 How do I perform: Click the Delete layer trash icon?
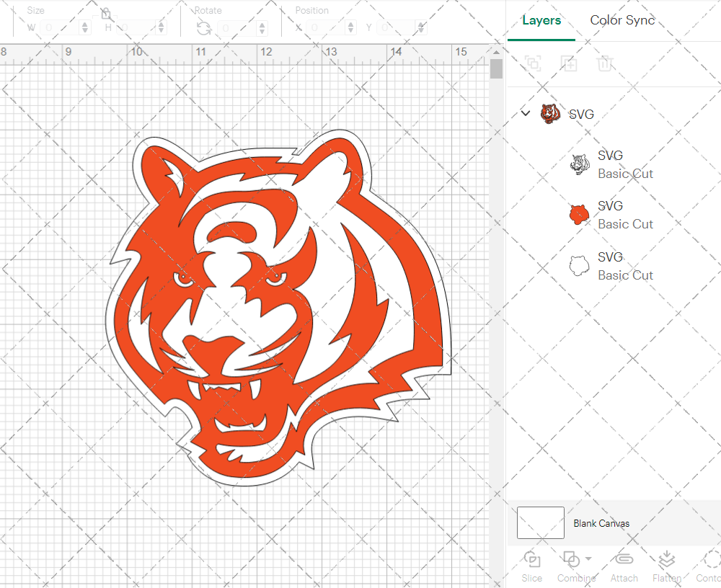click(x=605, y=63)
